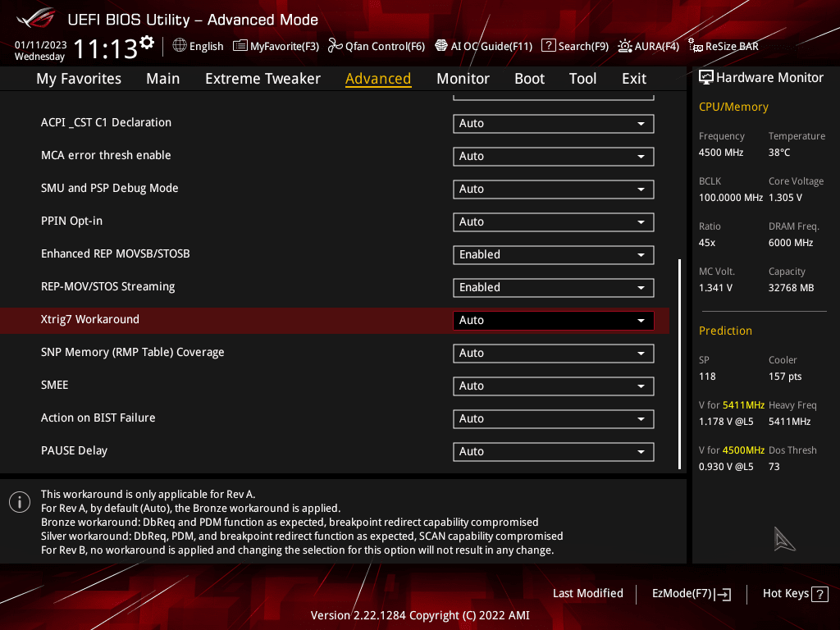Select REP-MOV/STOS Streaming label
840x630 pixels.
coord(107,286)
